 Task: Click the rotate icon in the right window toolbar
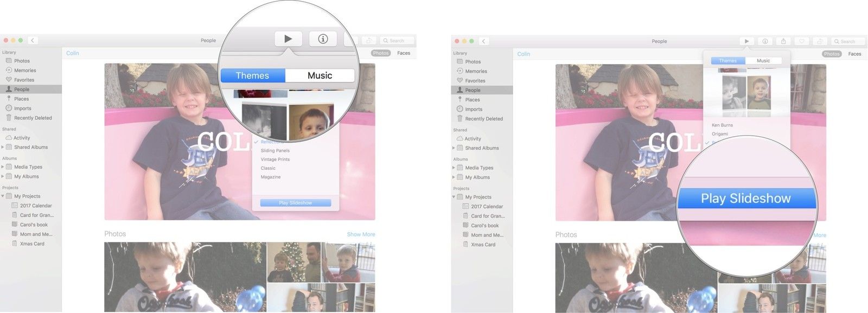click(x=820, y=41)
